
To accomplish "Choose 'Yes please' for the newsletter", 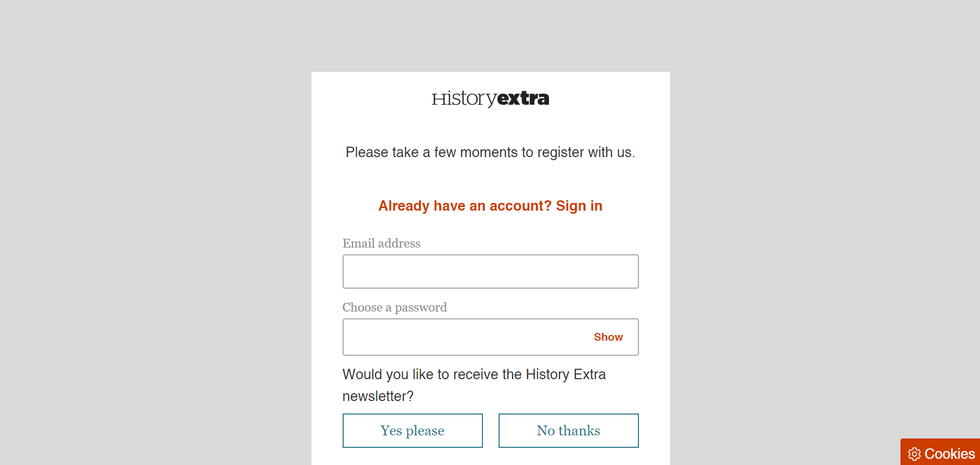I will (412, 431).
